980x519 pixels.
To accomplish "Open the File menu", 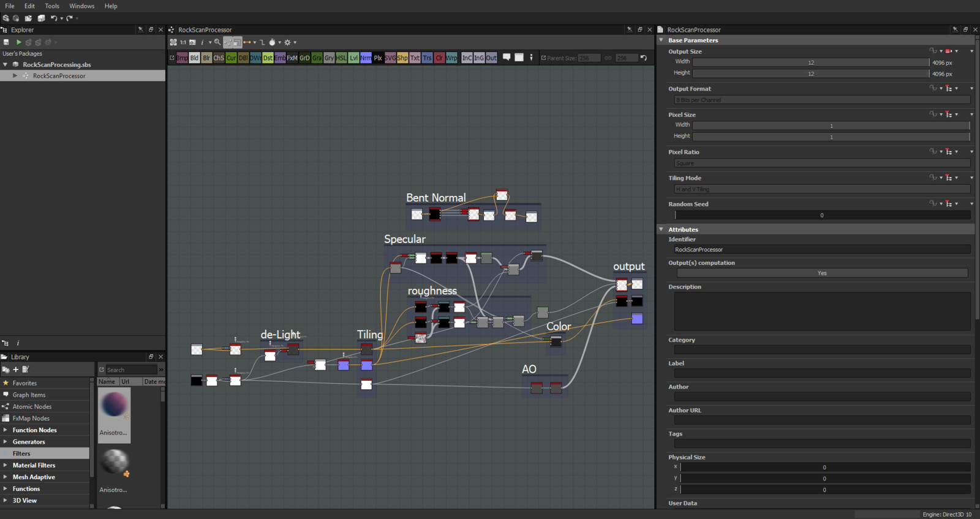I will (x=10, y=6).
